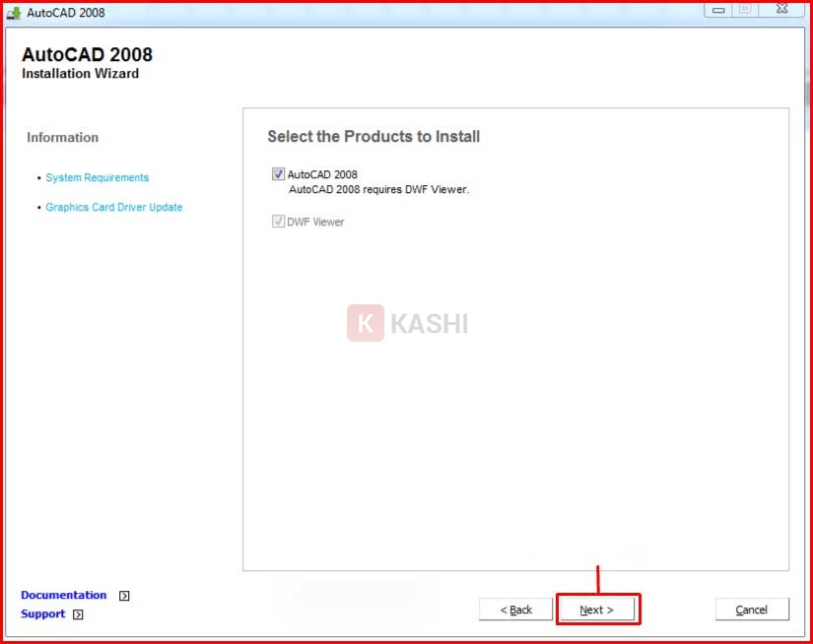Go to previous step with the Back button
This screenshot has width=813, height=644.
(x=515, y=610)
